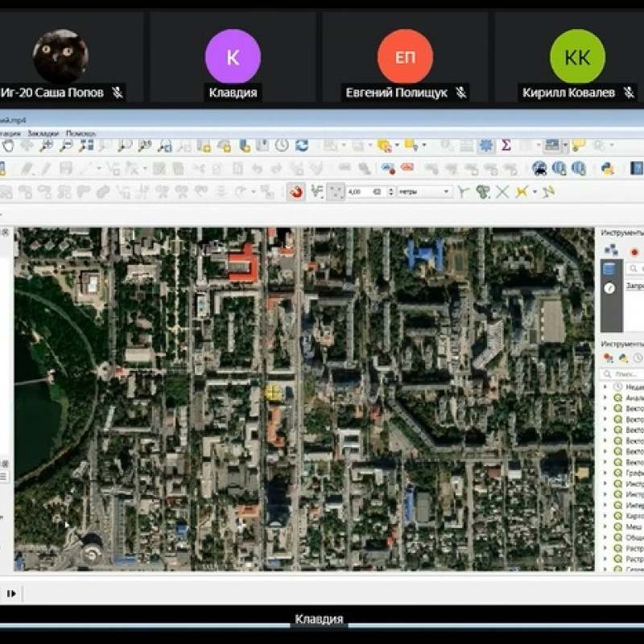Open the метры units dropdown

(424, 192)
